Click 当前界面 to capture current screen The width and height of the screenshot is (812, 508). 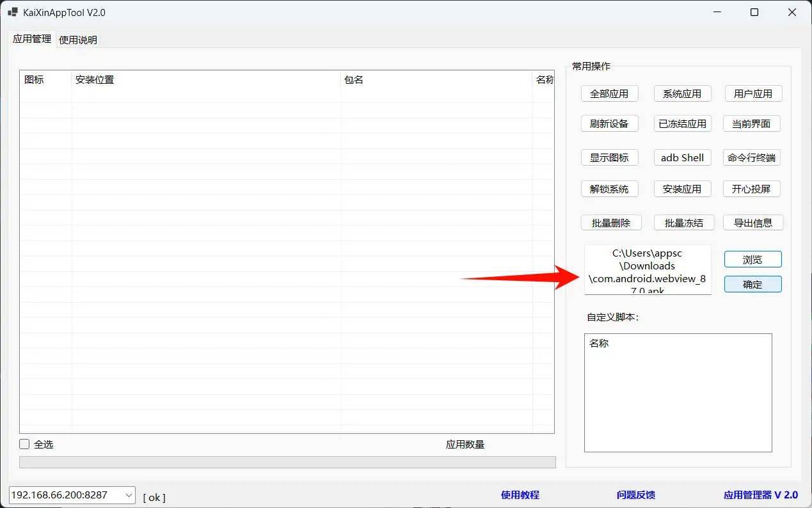click(751, 123)
